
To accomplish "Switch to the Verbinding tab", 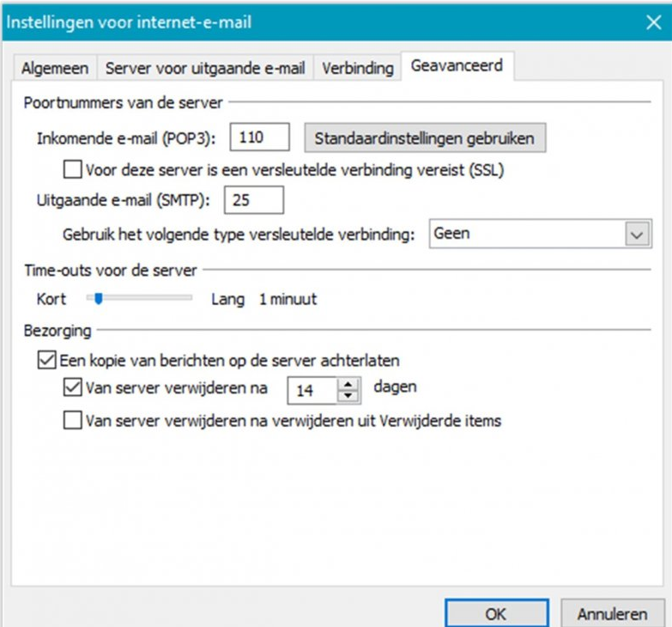I will (x=357, y=68).
